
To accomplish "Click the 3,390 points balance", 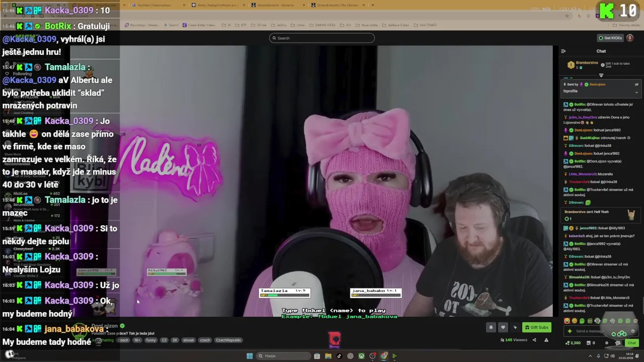I will 573,343.
